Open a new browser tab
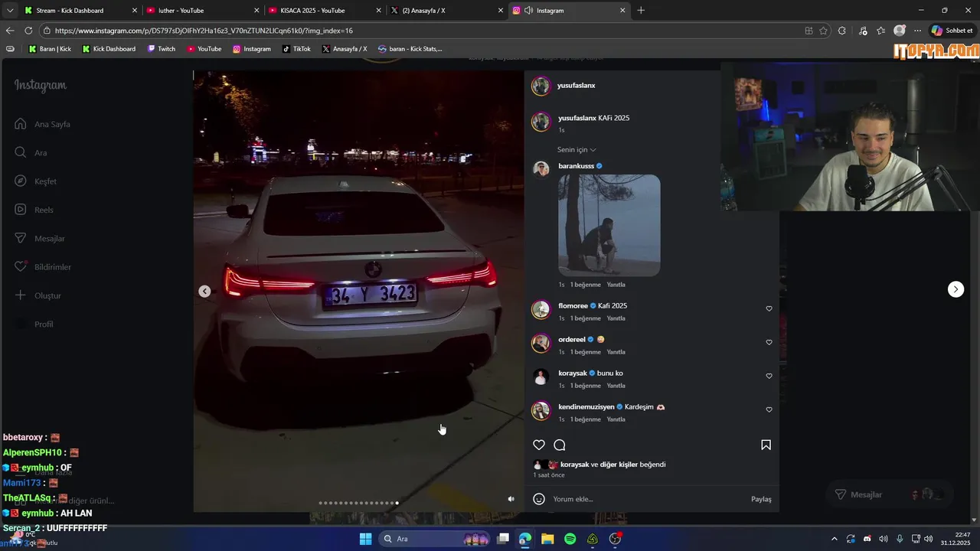Image resolution: width=980 pixels, height=551 pixels. (641, 10)
